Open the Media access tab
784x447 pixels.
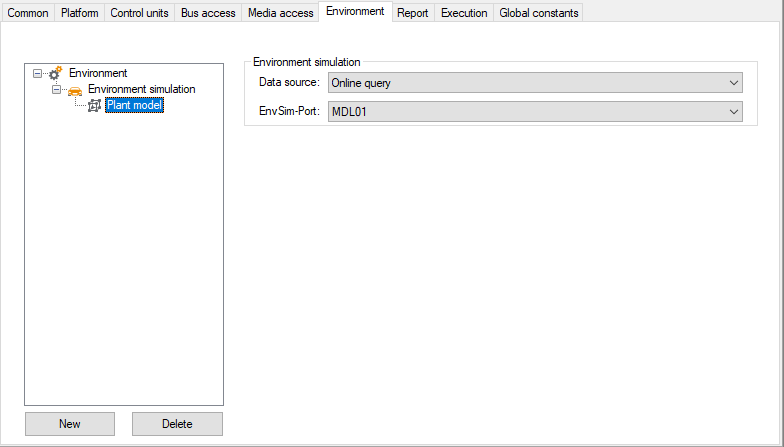[280, 12]
